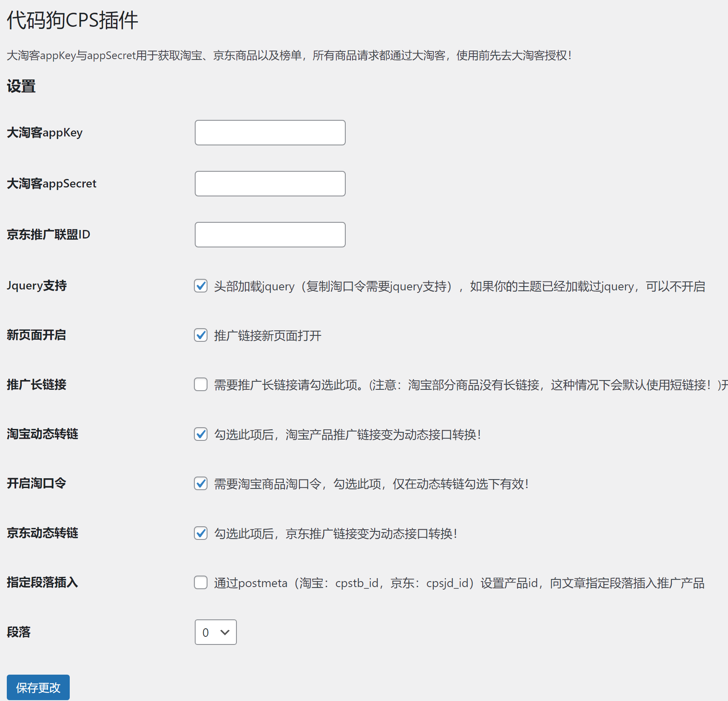Click the 大淘客appKey field label
Viewport: 728px width, 701px height.
pyautogui.click(x=45, y=133)
